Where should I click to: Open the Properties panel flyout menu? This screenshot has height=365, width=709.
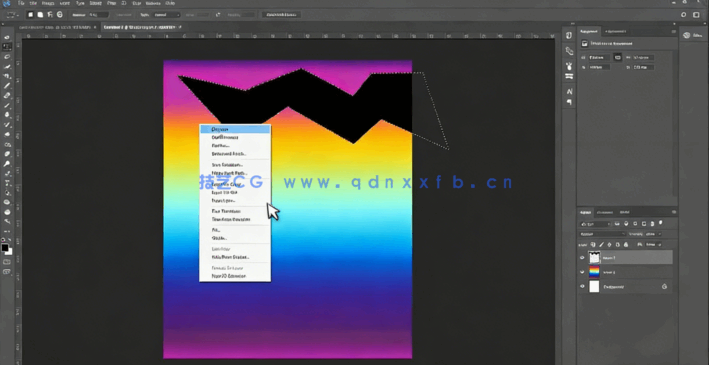click(x=673, y=32)
